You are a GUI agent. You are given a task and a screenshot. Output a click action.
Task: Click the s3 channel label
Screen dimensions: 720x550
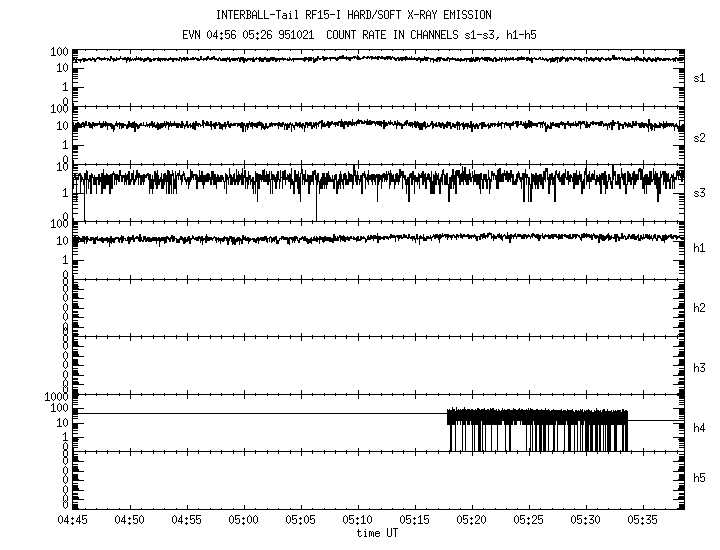[x=700, y=191]
